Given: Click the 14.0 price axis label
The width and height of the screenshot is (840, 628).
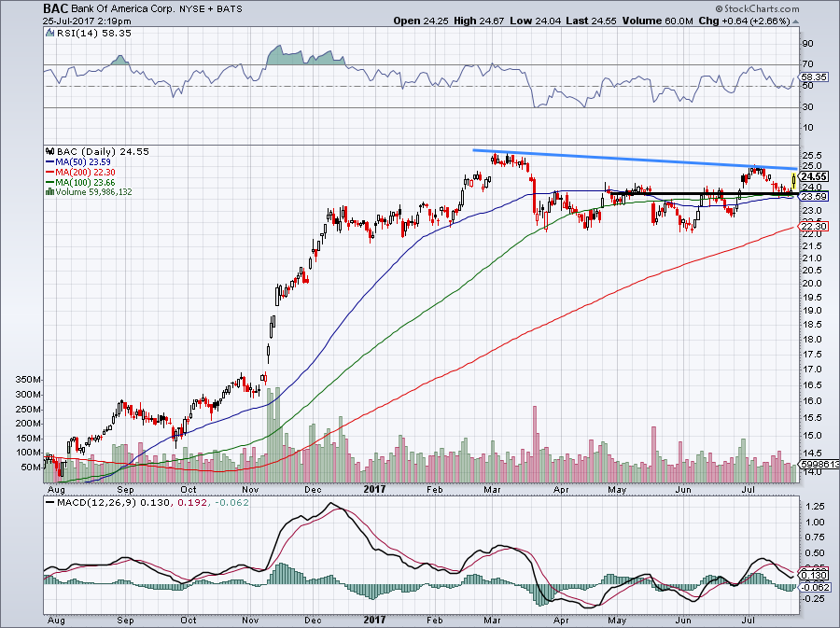Looking at the screenshot, I should [811, 471].
